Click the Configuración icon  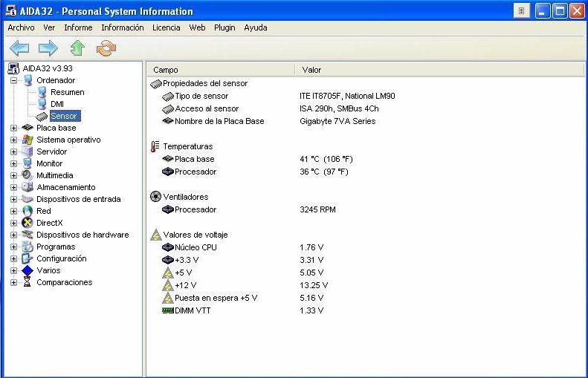(x=28, y=258)
